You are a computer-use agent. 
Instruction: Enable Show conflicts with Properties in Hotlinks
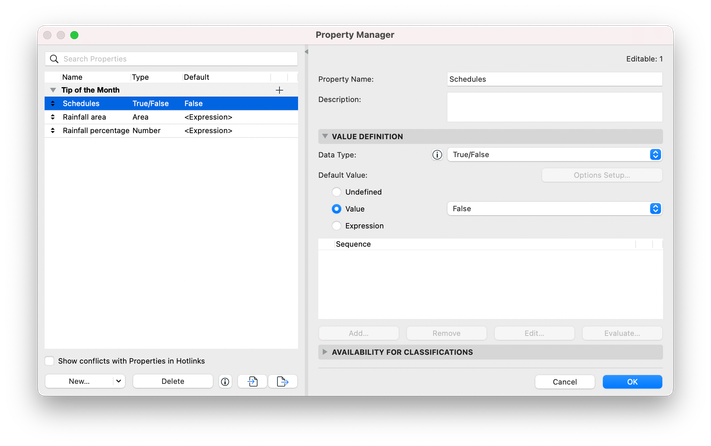tap(49, 361)
